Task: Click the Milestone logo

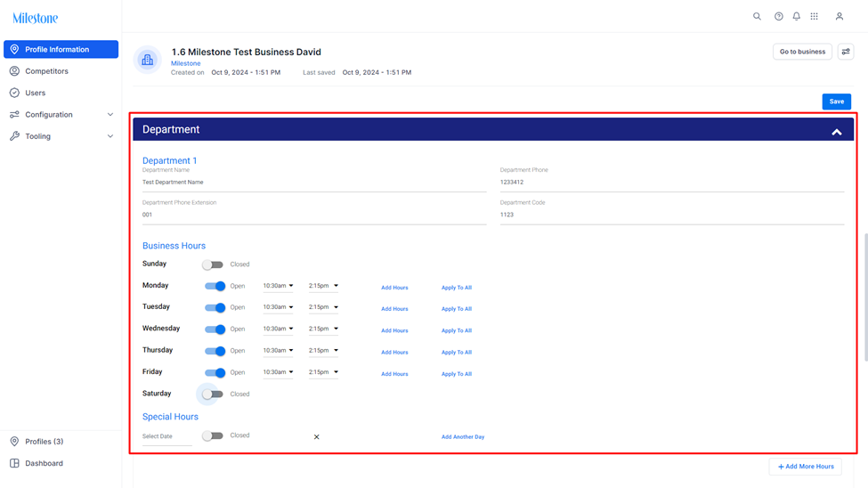Action: coord(36,19)
